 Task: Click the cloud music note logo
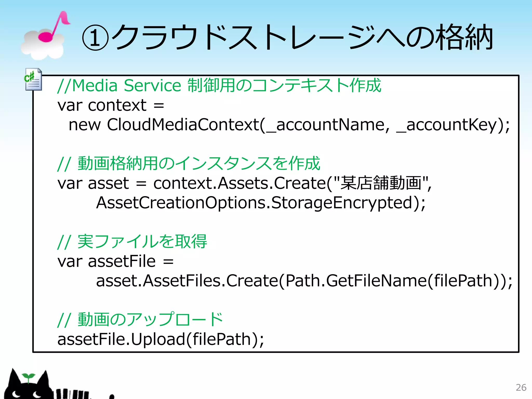[x=45, y=35]
